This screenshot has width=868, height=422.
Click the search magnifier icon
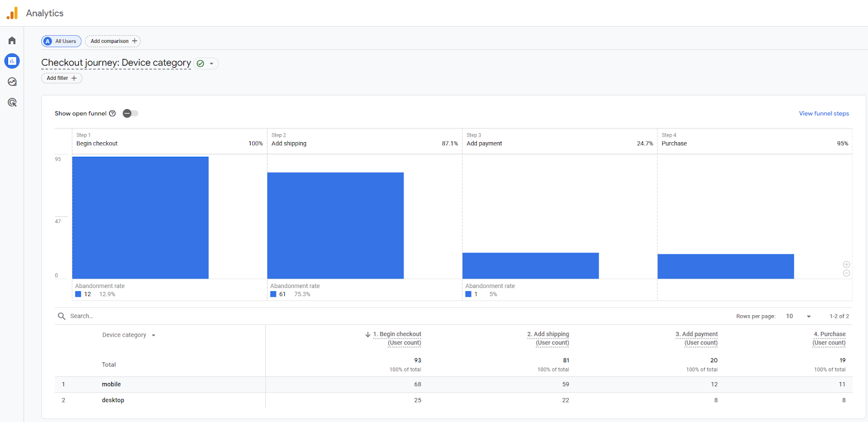[62, 316]
